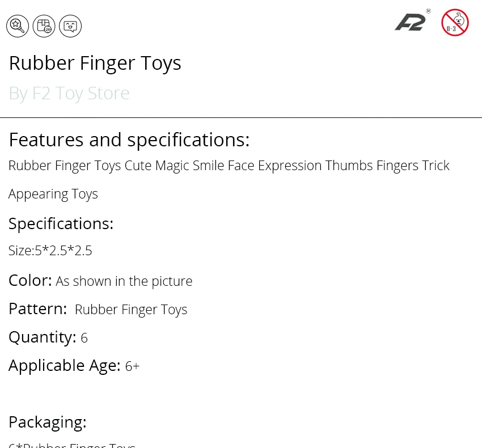Click the 24-hour package delivery icon
This screenshot has width=482, height=448.
pyautogui.click(x=44, y=26)
